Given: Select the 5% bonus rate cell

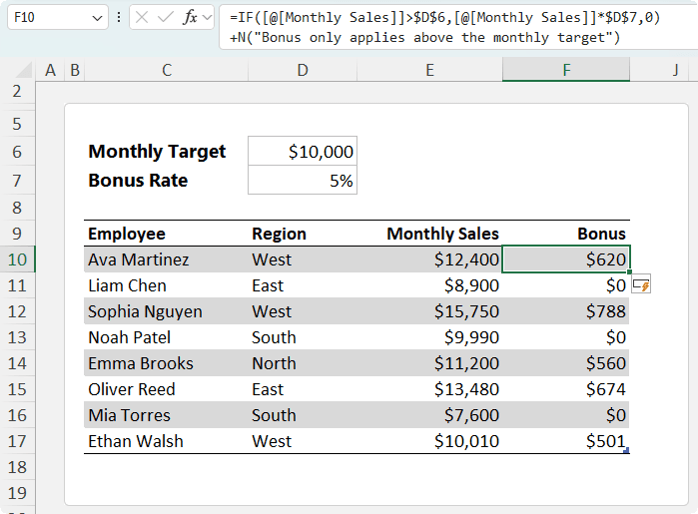Looking at the screenshot, I should point(303,180).
